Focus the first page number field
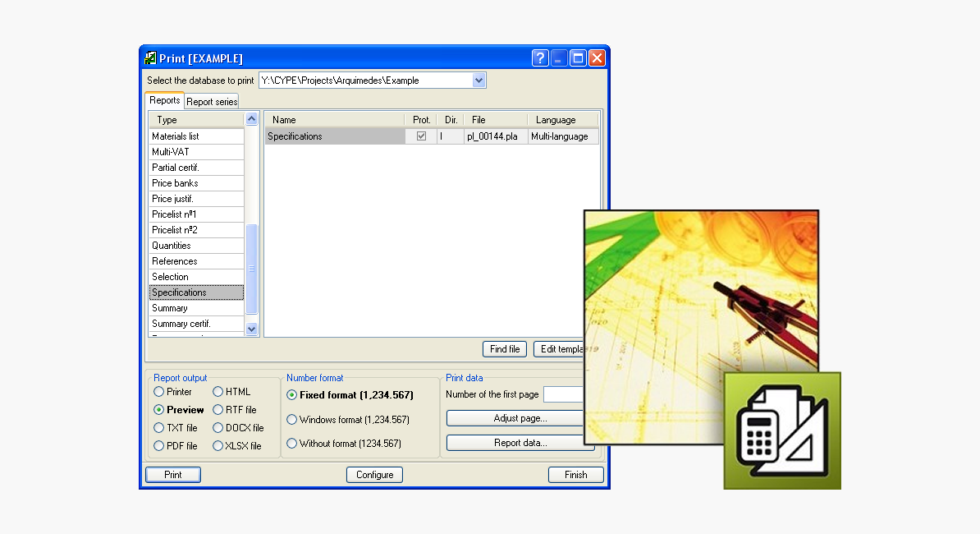This screenshot has height=534, width=980. (564, 394)
